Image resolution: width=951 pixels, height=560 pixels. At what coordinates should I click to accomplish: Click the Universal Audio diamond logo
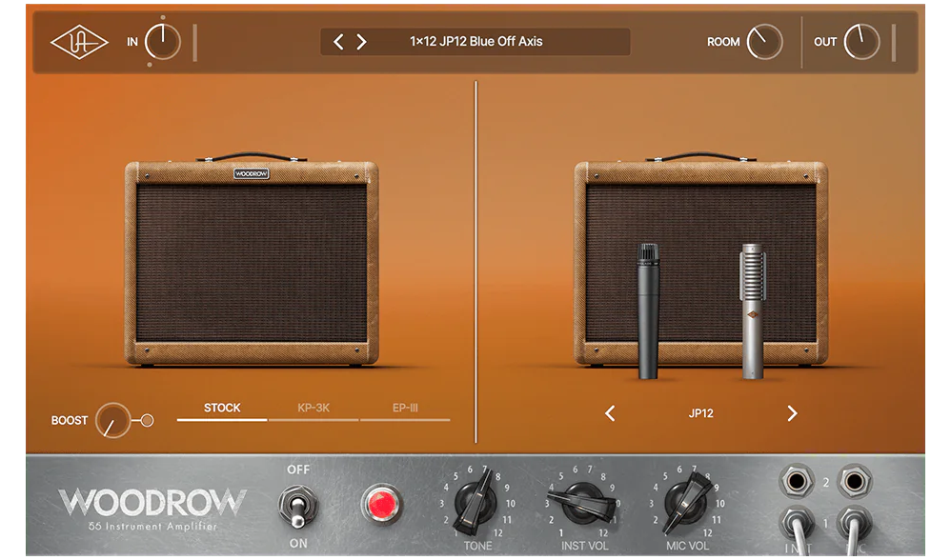pos(79,42)
